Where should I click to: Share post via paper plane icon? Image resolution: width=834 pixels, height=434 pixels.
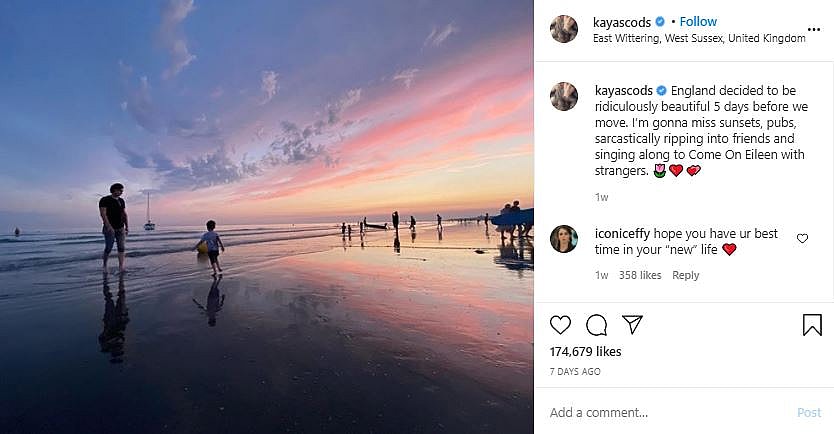point(632,324)
